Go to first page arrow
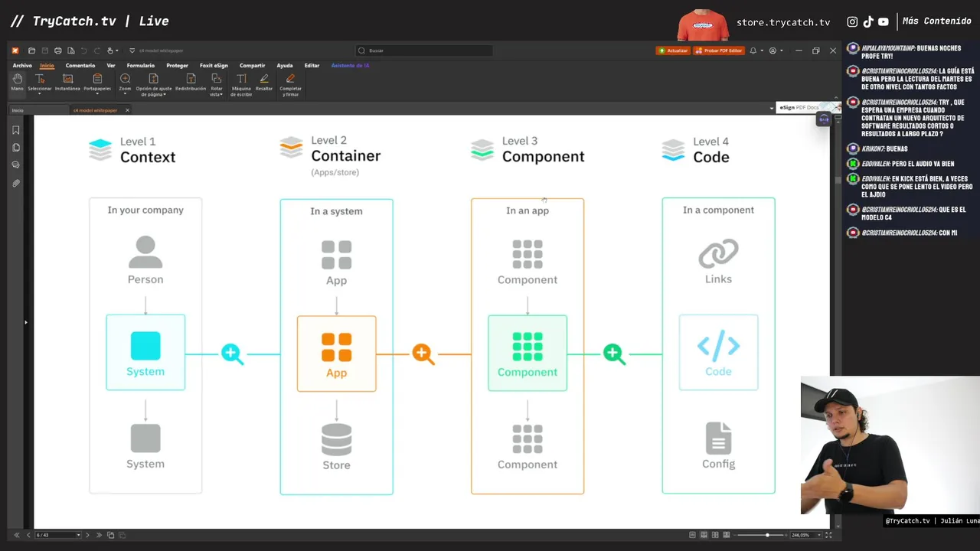 pos(17,535)
